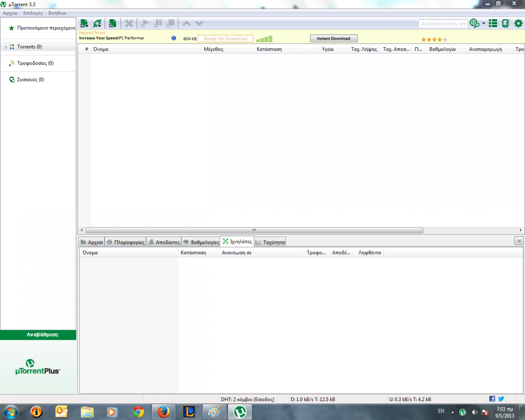This screenshot has height=420, width=525.
Task: Click the Create New Torrent icon
Action: (x=112, y=24)
